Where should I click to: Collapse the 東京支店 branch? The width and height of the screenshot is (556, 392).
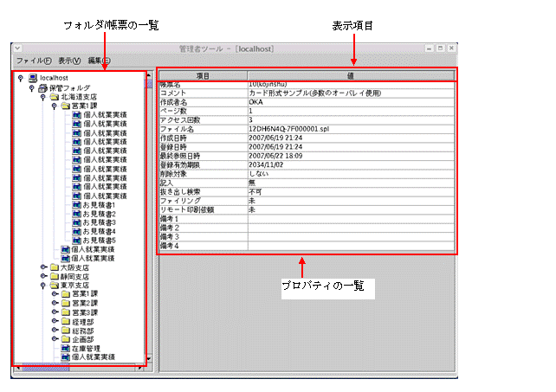point(43,285)
